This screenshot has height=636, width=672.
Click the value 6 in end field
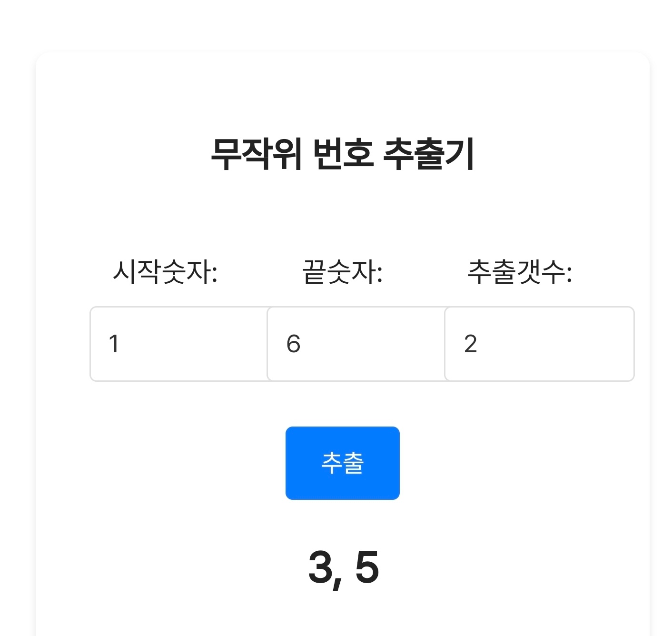293,344
